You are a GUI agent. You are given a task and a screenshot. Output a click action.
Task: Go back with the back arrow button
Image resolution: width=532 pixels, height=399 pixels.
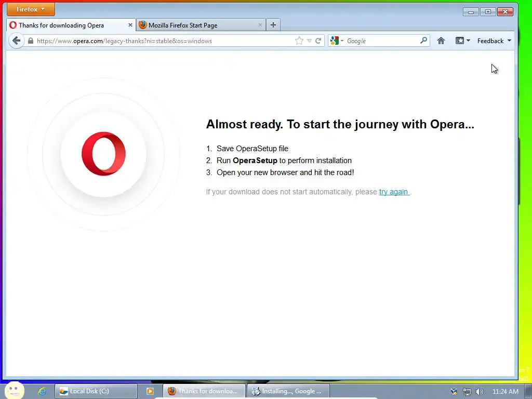pos(16,41)
